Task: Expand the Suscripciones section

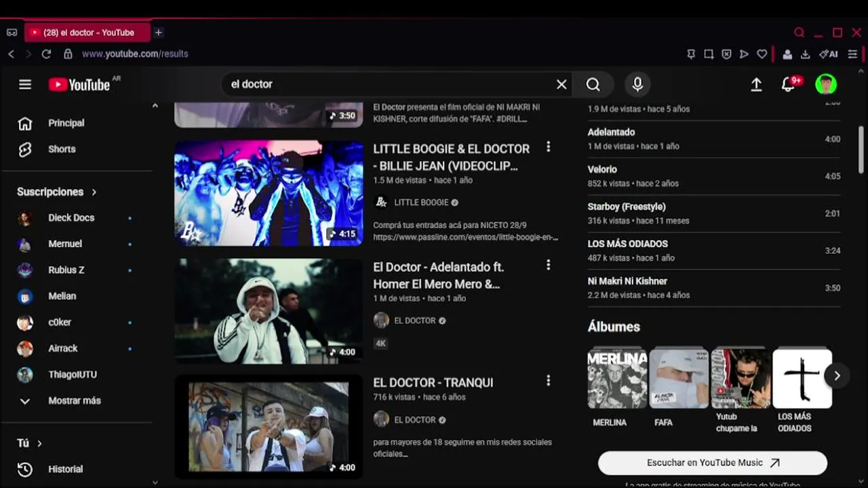Action: 57,192
